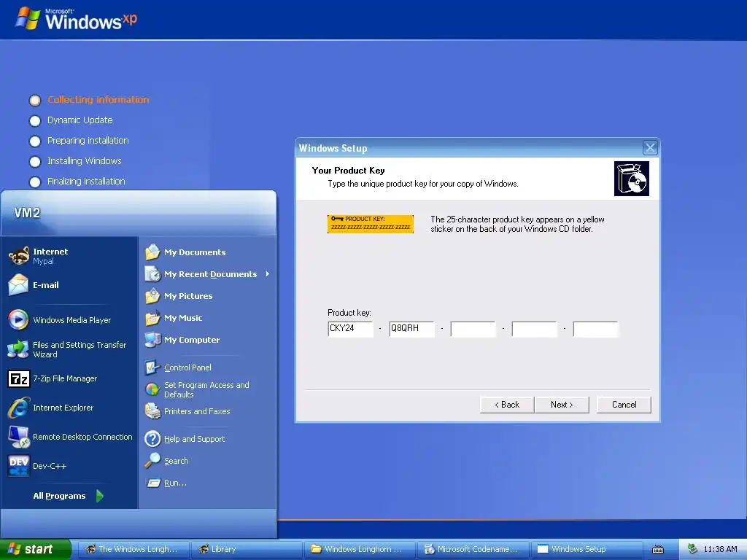
Task: Click Installing Windows setup step
Action: pyautogui.click(x=85, y=161)
